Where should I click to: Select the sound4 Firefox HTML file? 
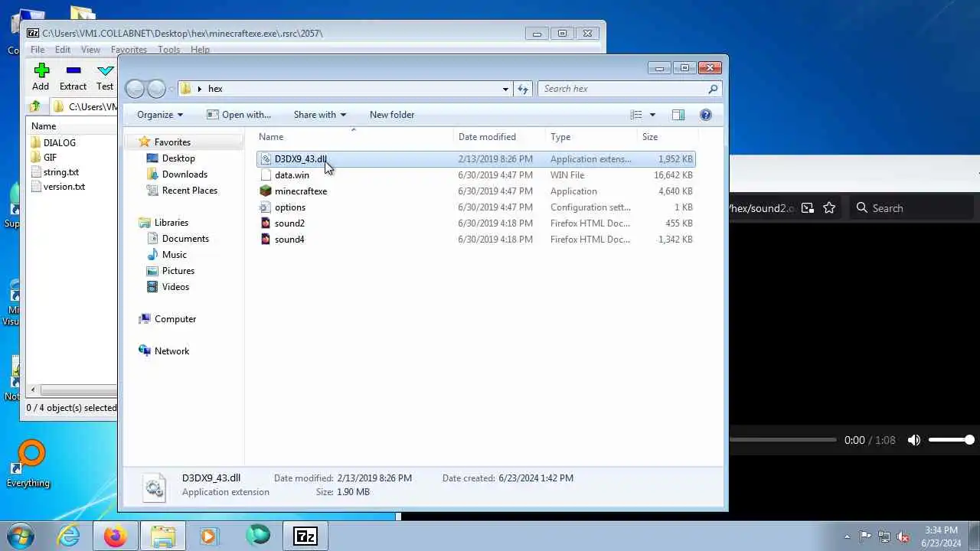click(x=475, y=240)
